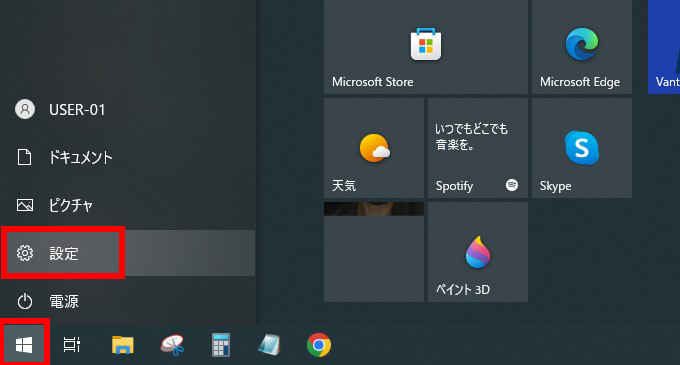680x365 pixels.
Task: Open the ピクチャ folder entry
Action: pyautogui.click(x=128, y=205)
